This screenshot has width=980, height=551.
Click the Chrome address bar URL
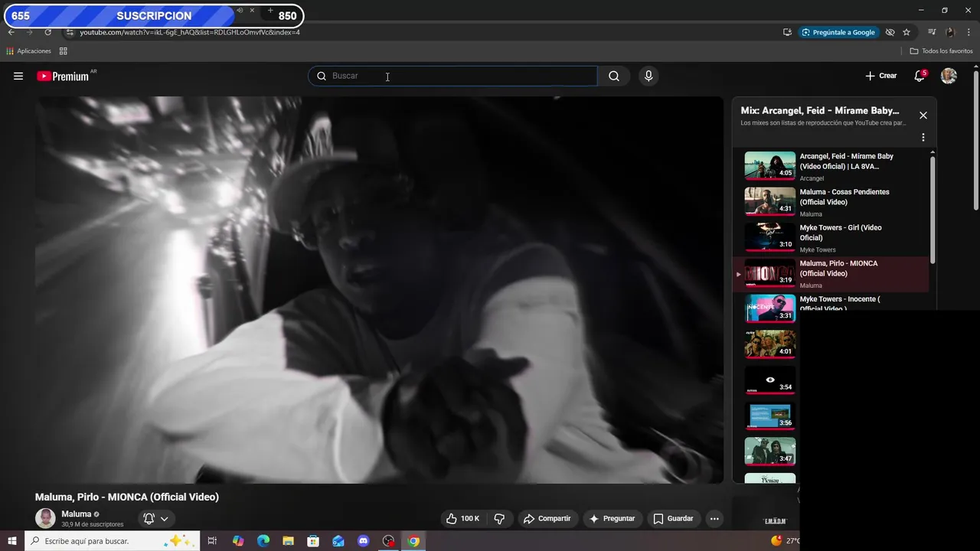pos(190,32)
